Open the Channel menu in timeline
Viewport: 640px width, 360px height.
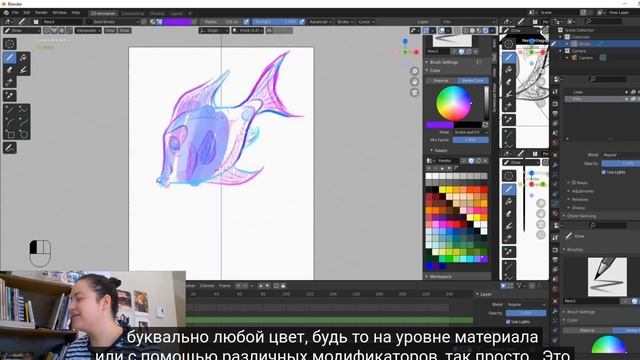207,286
